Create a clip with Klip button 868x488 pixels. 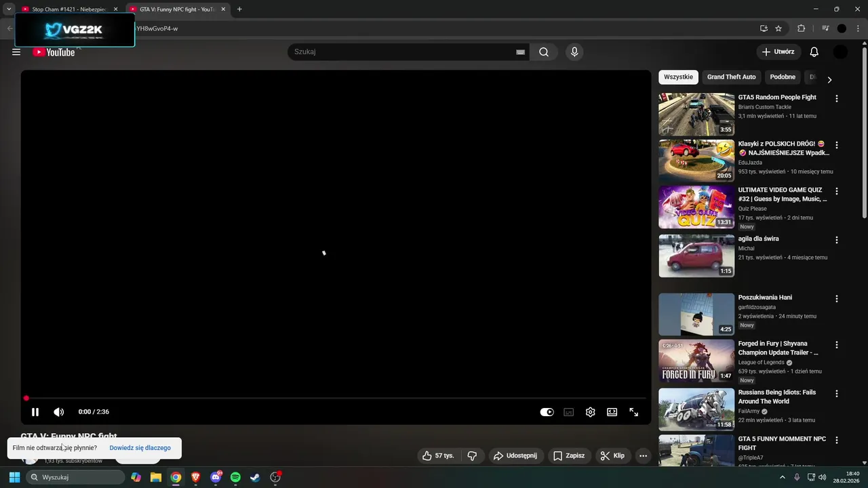[612, 455]
